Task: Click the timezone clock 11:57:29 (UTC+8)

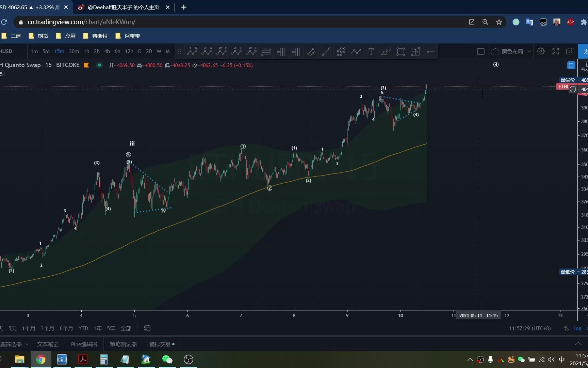Action: click(530, 328)
